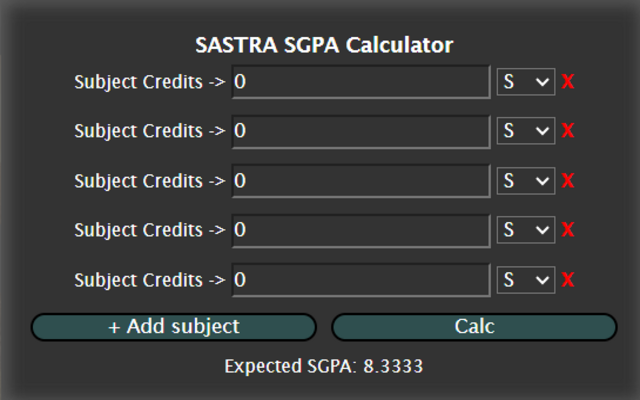Focus the fourth Subject Credits field

tap(361, 230)
